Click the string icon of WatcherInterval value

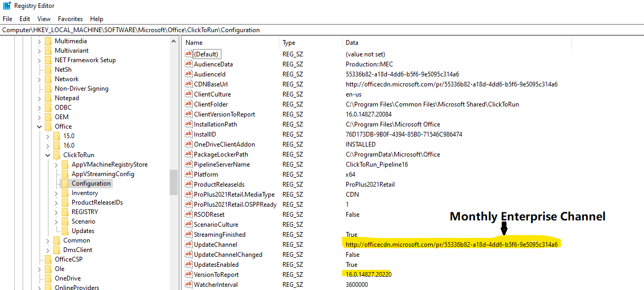point(189,284)
